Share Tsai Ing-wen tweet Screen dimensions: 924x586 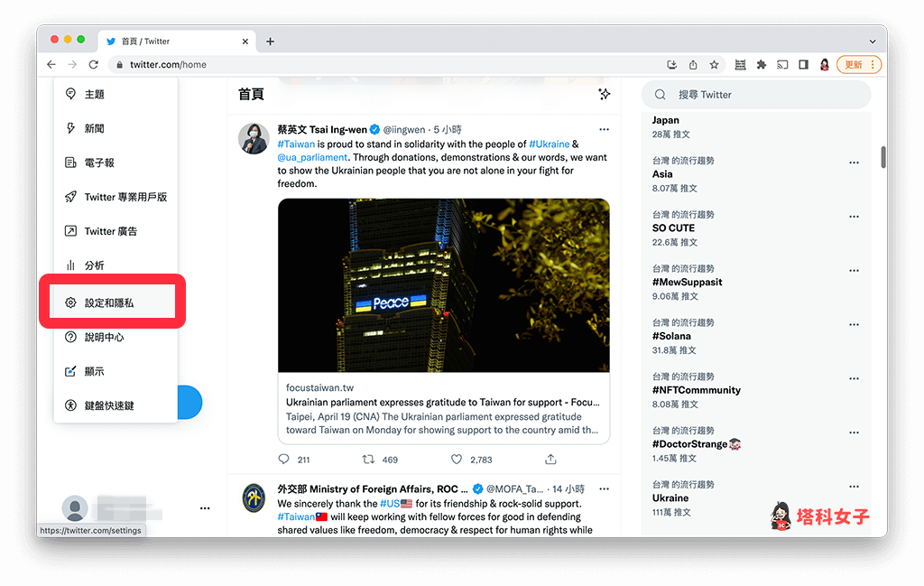pyautogui.click(x=550, y=460)
